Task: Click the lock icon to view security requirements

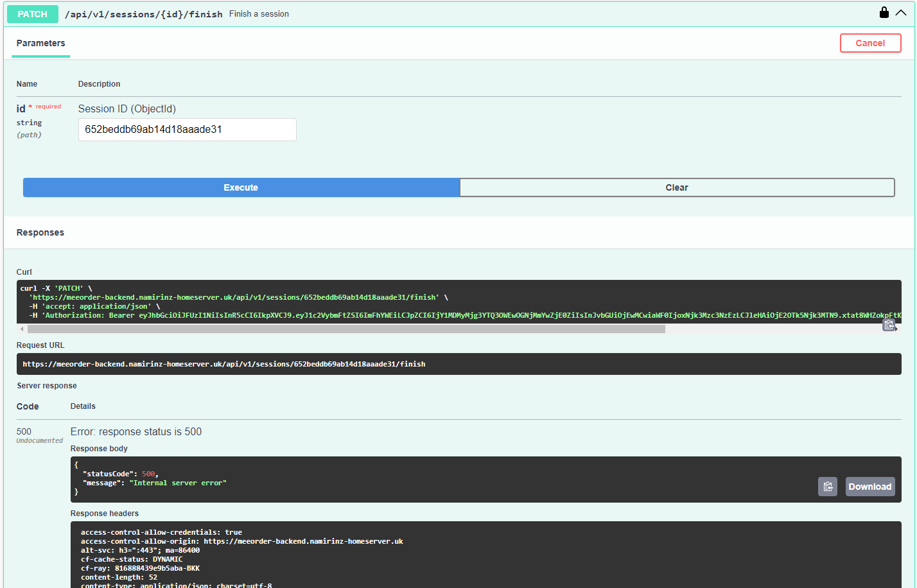Action: coord(884,12)
